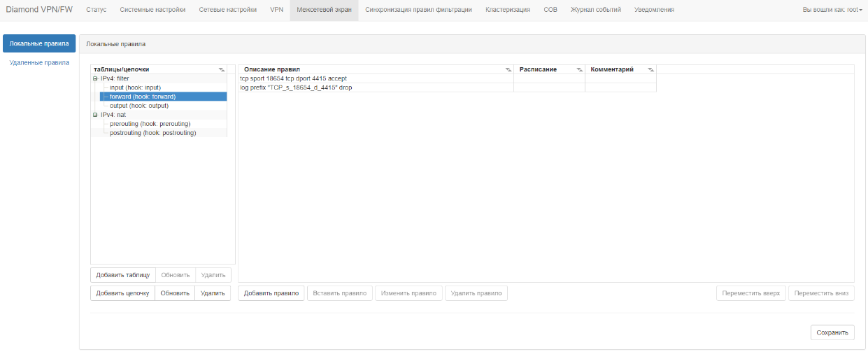Click the Сохранить button
The image size is (868, 352).
(x=832, y=333)
